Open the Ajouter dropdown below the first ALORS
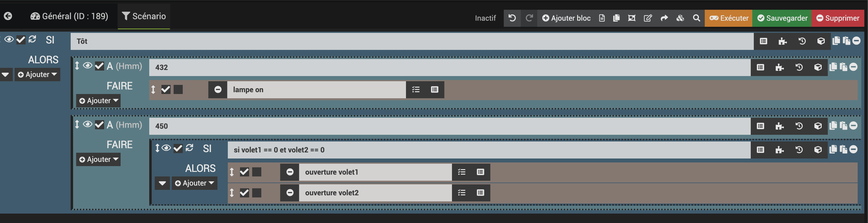 click(x=37, y=75)
